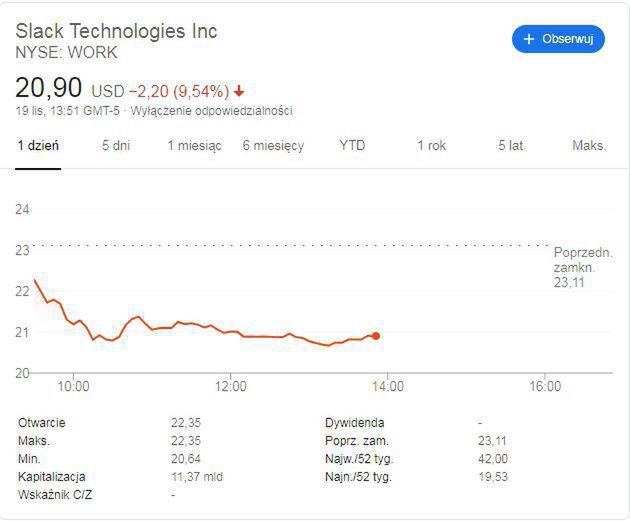Click the Obserwuj follow button

click(x=558, y=39)
